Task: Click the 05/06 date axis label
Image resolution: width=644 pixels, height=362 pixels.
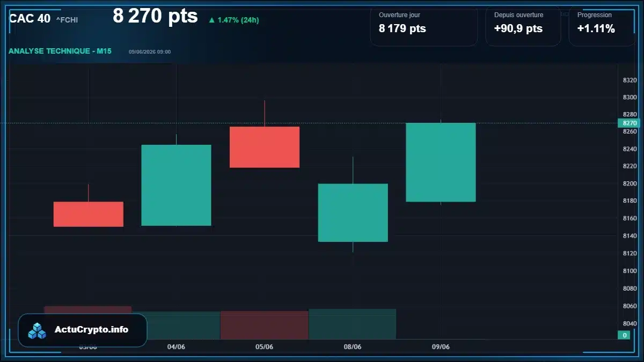Action: (264, 347)
